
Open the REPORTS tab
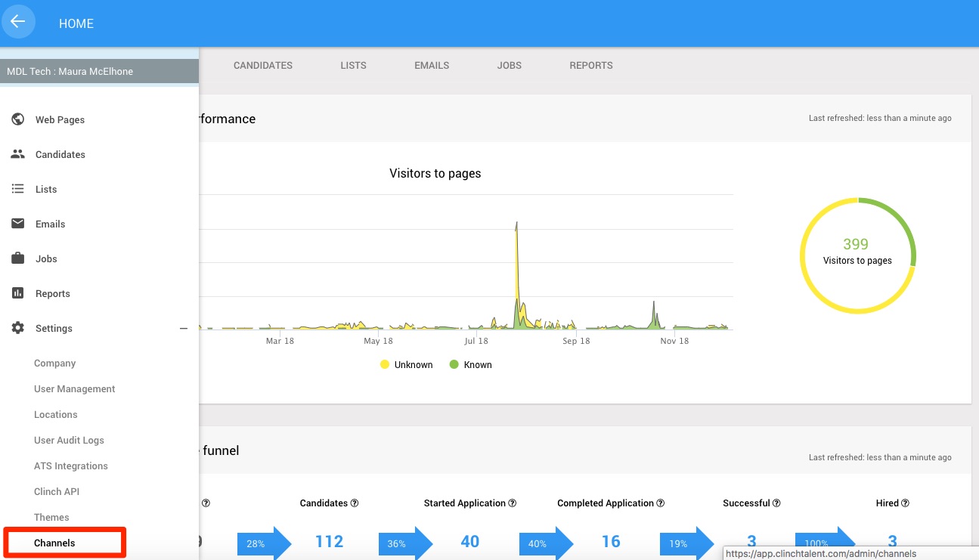[591, 66]
